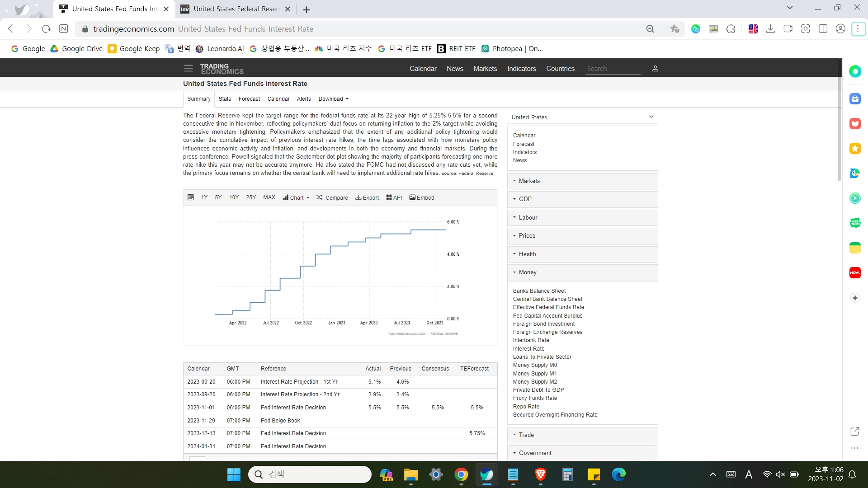
Task: Open system tray hidden icons chevron
Action: [713, 474]
